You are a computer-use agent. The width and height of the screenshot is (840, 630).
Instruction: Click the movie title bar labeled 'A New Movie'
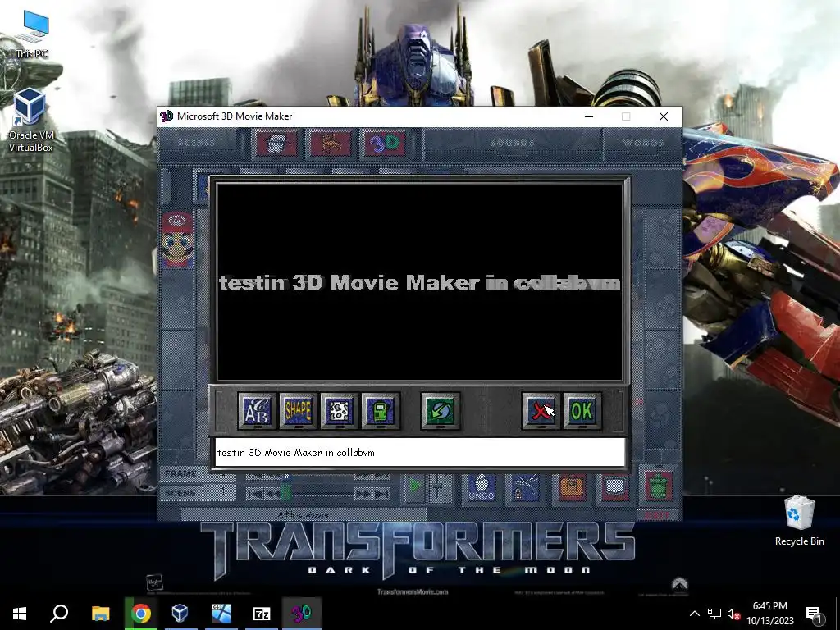tap(304, 514)
